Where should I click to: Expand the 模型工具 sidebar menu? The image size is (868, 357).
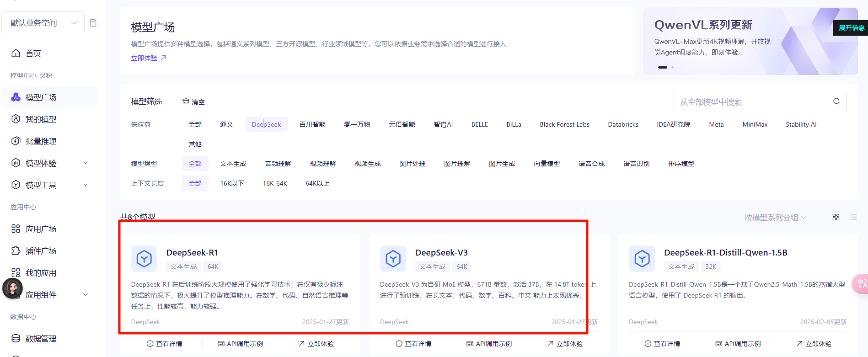[85, 185]
